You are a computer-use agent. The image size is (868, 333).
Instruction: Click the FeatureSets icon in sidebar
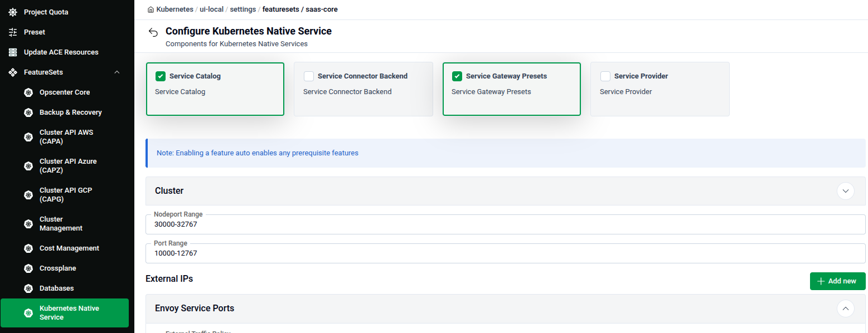[x=13, y=72]
